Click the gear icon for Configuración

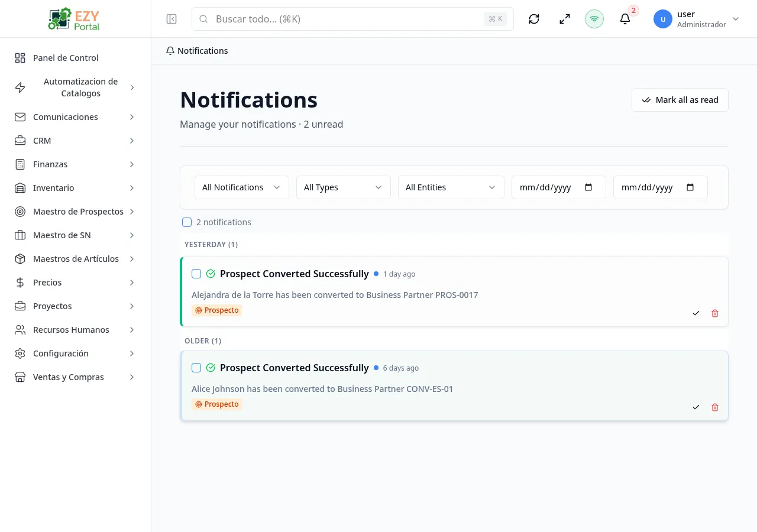click(x=20, y=353)
